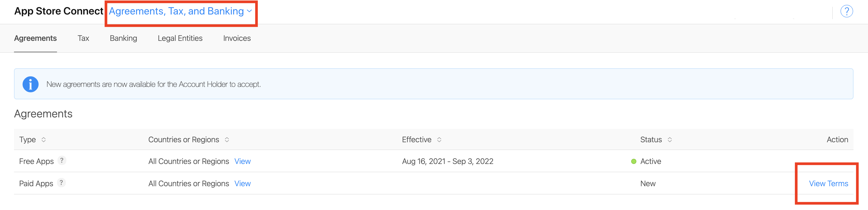View countries for Free Apps agreement
The image size is (868, 210).
pos(242,162)
